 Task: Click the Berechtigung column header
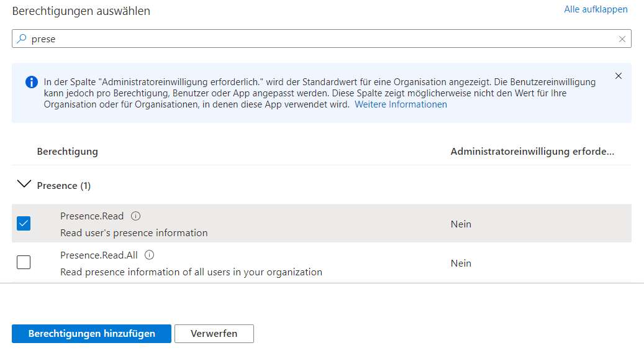pos(67,152)
